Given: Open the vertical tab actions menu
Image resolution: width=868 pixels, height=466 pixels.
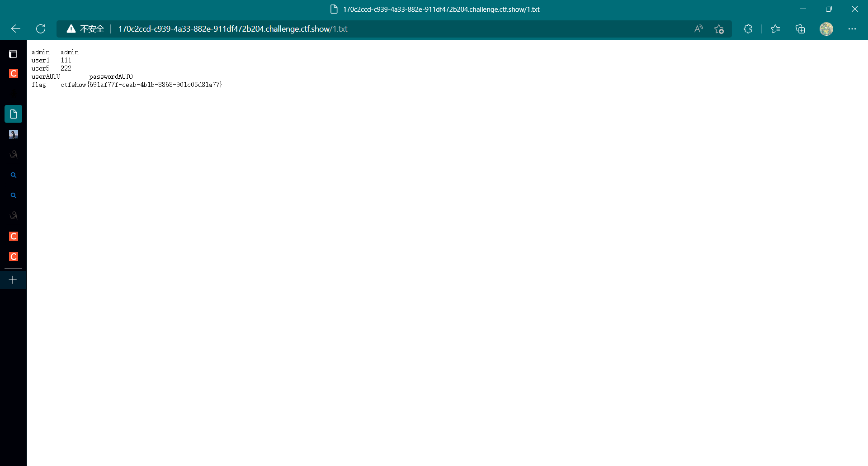Looking at the screenshot, I should pos(13,54).
